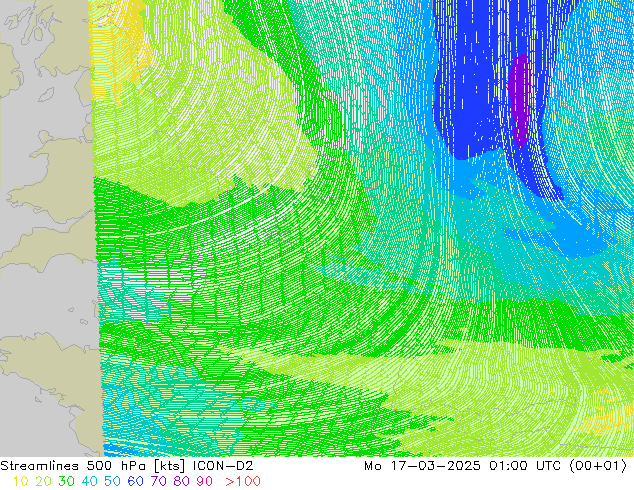Click the purple '80' legend value
634x490 pixels.
click(181, 481)
